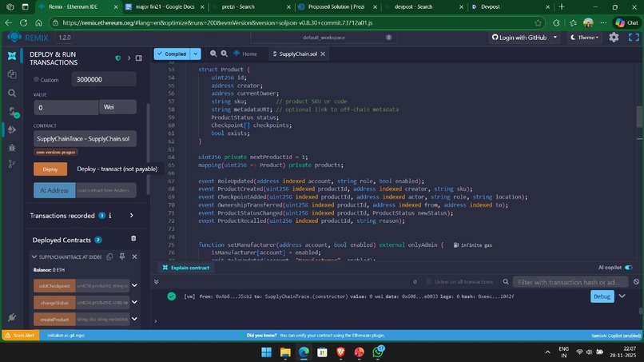Screen dimensions: 644x362
Task: Click the Scam Alert status bar item
Action: [20, 336]
